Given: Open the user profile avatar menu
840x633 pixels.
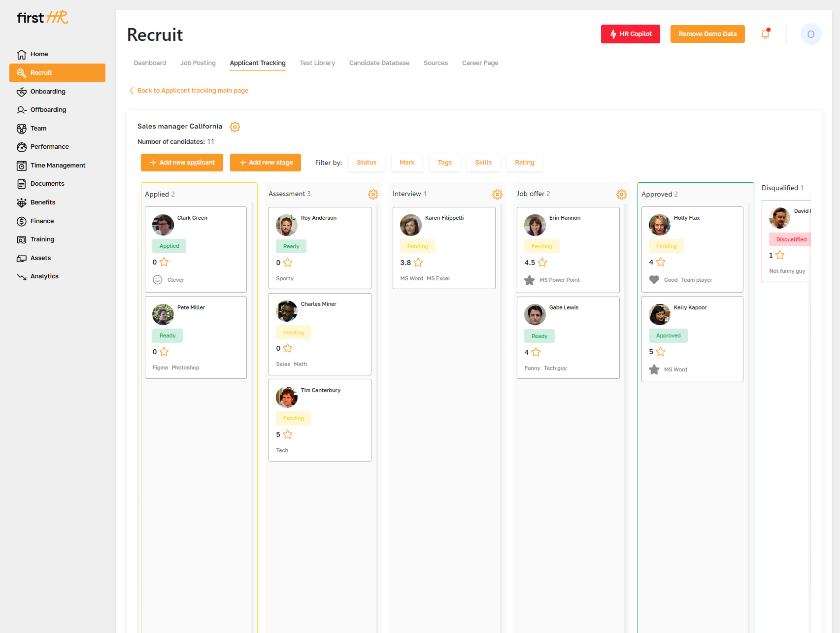Looking at the screenshot, I should point(811,34).
